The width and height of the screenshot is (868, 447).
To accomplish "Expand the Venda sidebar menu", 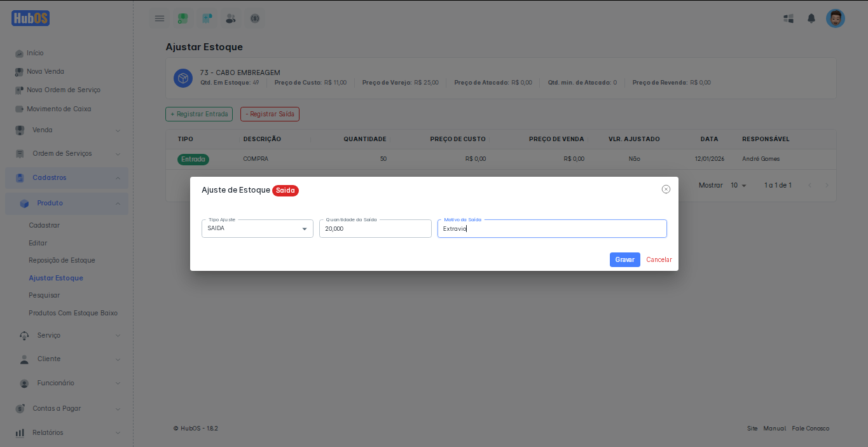I will 67,130.
